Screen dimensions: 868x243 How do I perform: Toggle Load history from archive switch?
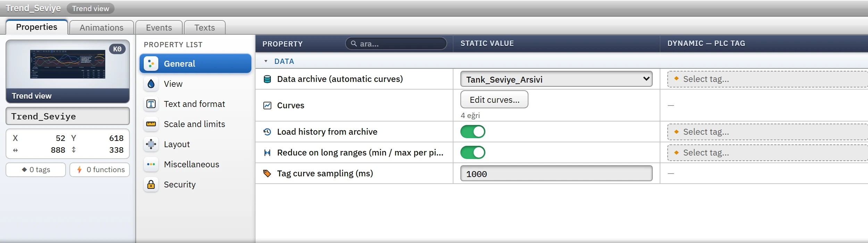(473, 132)
